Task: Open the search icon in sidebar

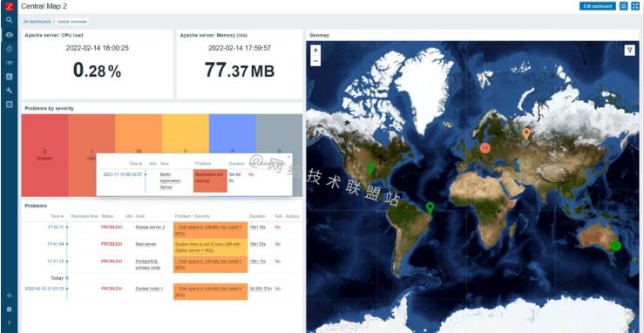Action: [x=9, y=20]
